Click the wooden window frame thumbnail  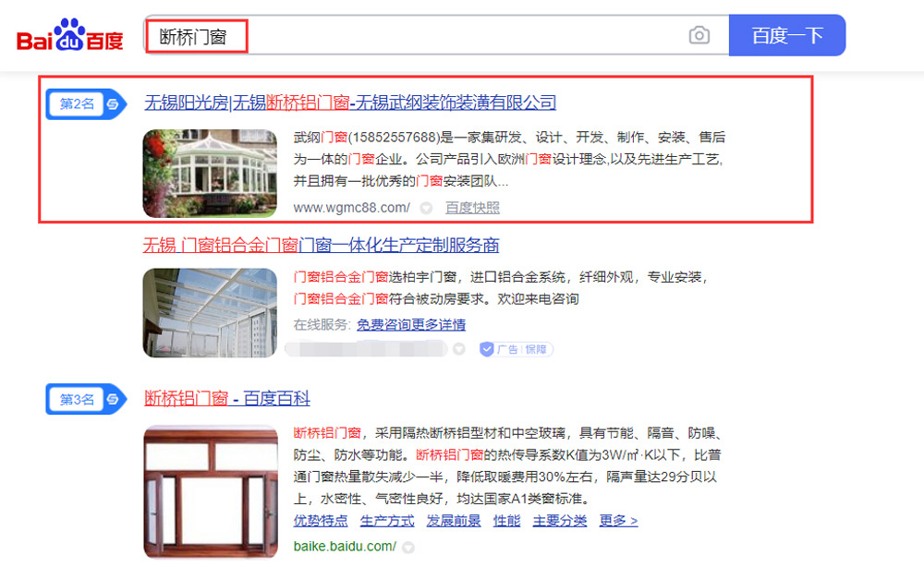pos(210,491)
